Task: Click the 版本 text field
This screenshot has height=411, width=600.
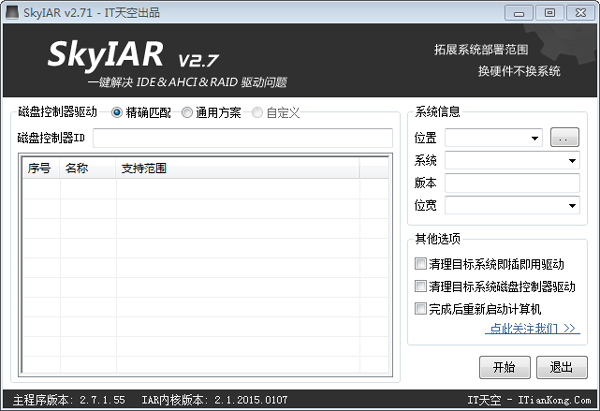Action: [512, 183]
